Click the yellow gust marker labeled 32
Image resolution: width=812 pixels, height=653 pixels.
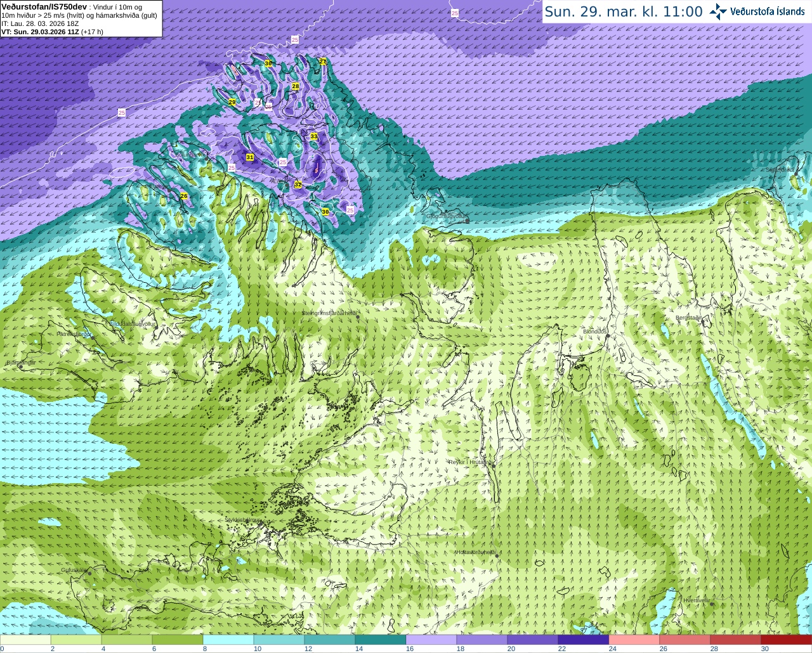coord(298,184)
